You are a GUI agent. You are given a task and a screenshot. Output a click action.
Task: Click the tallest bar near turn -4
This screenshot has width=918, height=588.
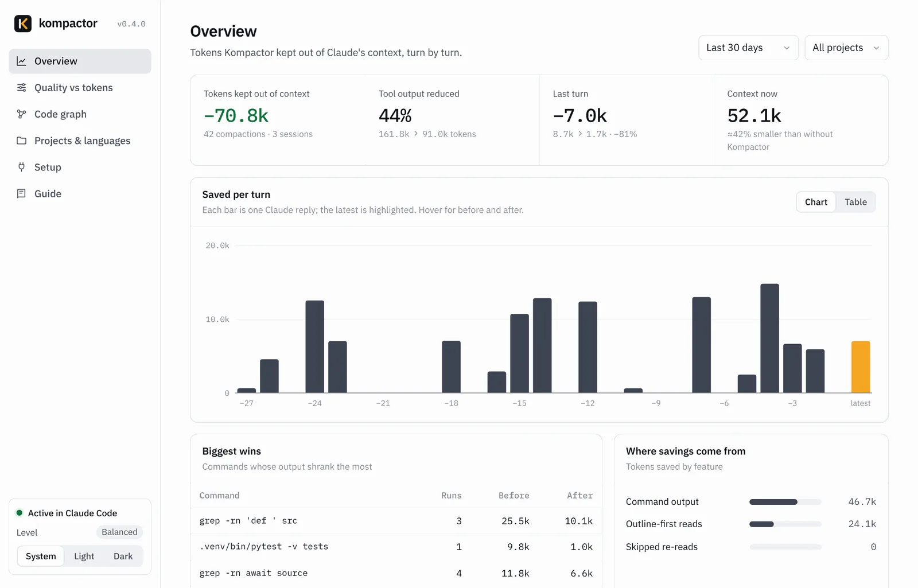769,338
